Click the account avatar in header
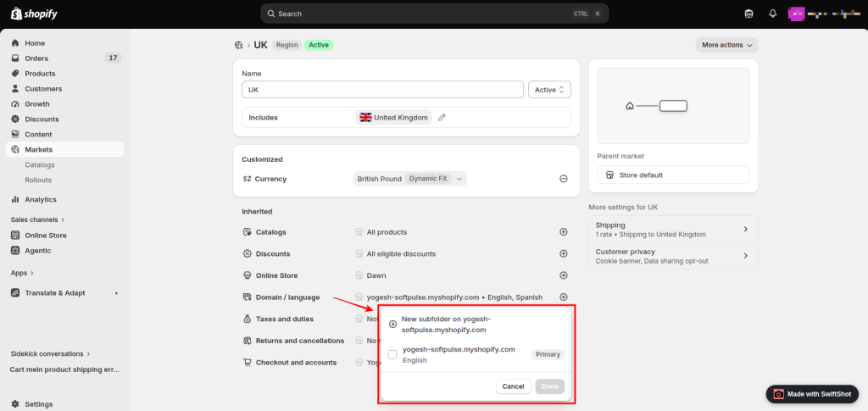 (x=796, y=14)
